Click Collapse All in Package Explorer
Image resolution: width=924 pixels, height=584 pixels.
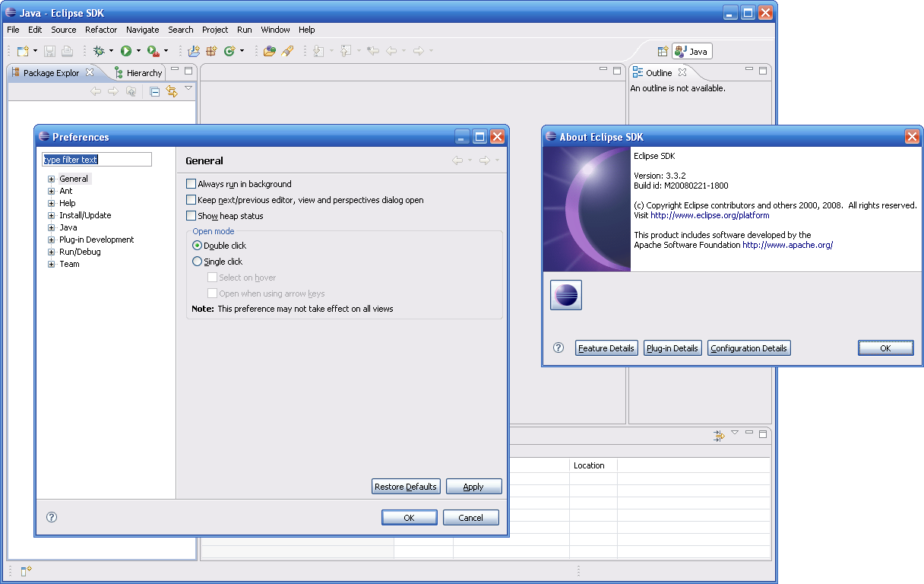154,91
